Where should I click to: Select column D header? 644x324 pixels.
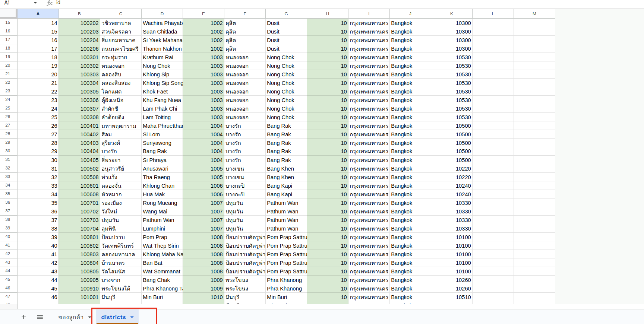click(162, 14)
